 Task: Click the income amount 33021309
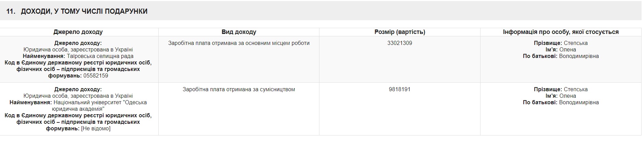tap(400, 43)
